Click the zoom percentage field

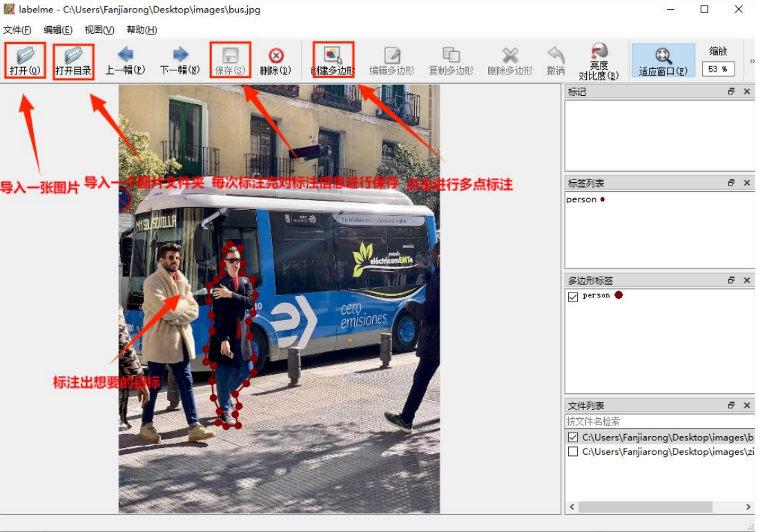tap(718, 69)
